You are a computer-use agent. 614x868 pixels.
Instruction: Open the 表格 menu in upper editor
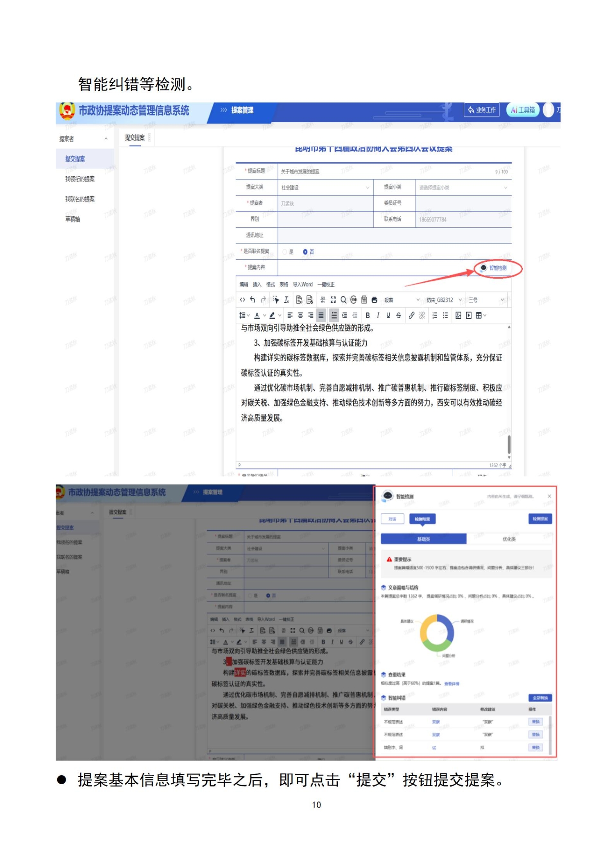click(284, 284)
